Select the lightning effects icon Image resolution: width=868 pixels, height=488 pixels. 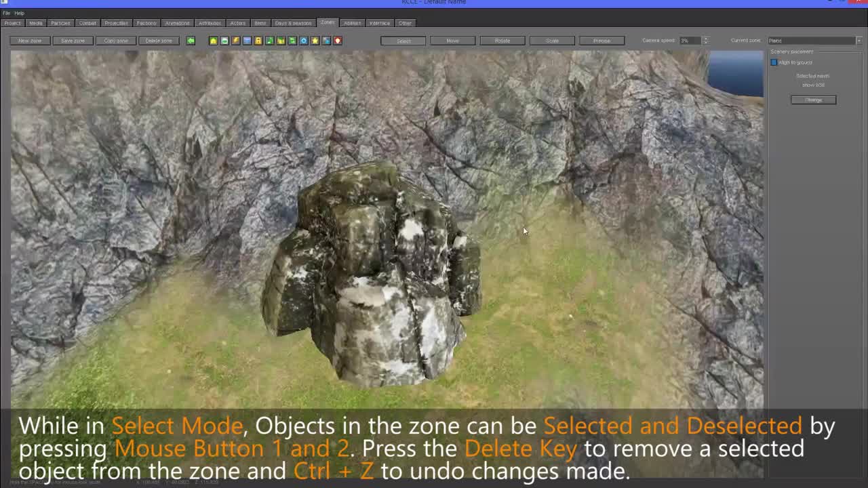[x=236, y=41]
